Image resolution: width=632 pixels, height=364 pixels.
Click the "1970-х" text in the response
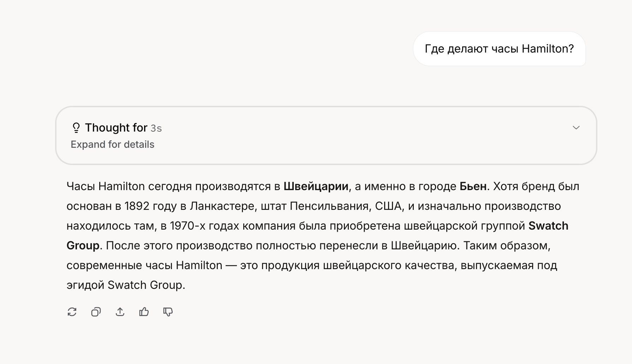187,226
